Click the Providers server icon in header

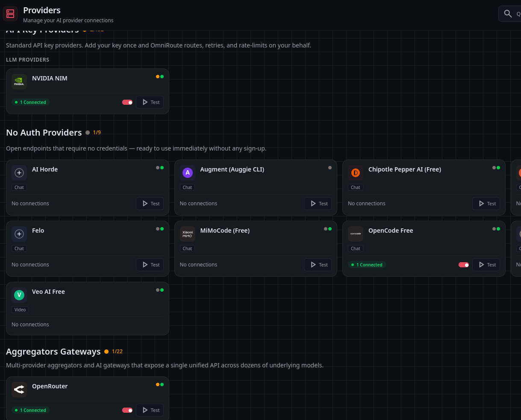click(10, 14)
